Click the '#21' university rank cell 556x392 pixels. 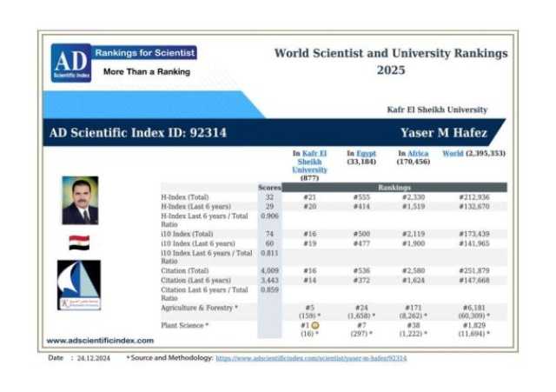[309, 197]
